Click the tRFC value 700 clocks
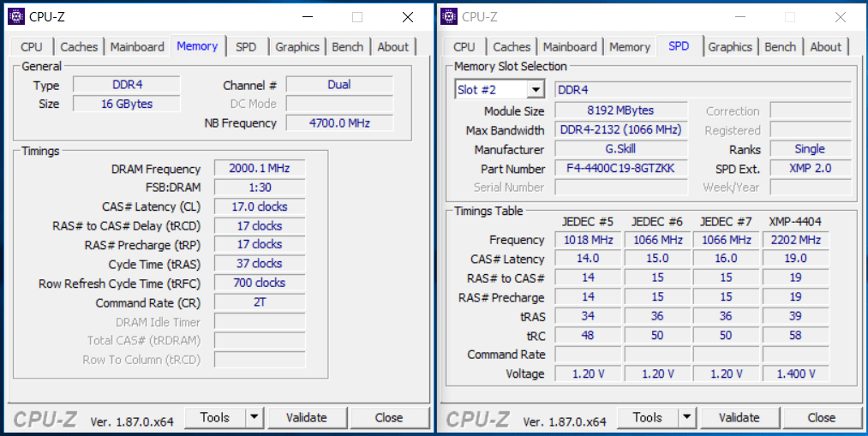The height and width of the screenshot is (436, 868). click(x=260, y=283)
